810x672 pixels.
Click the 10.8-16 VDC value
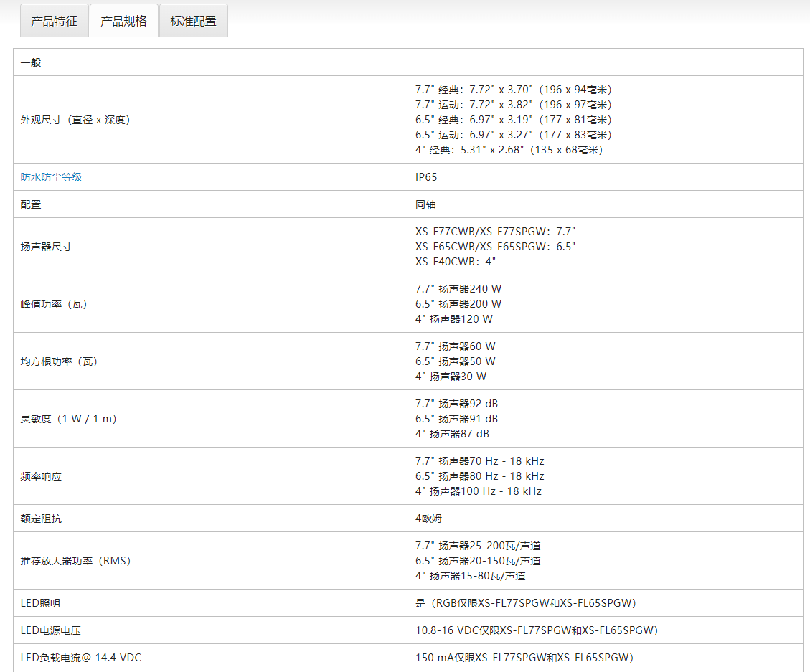[536, 630]
